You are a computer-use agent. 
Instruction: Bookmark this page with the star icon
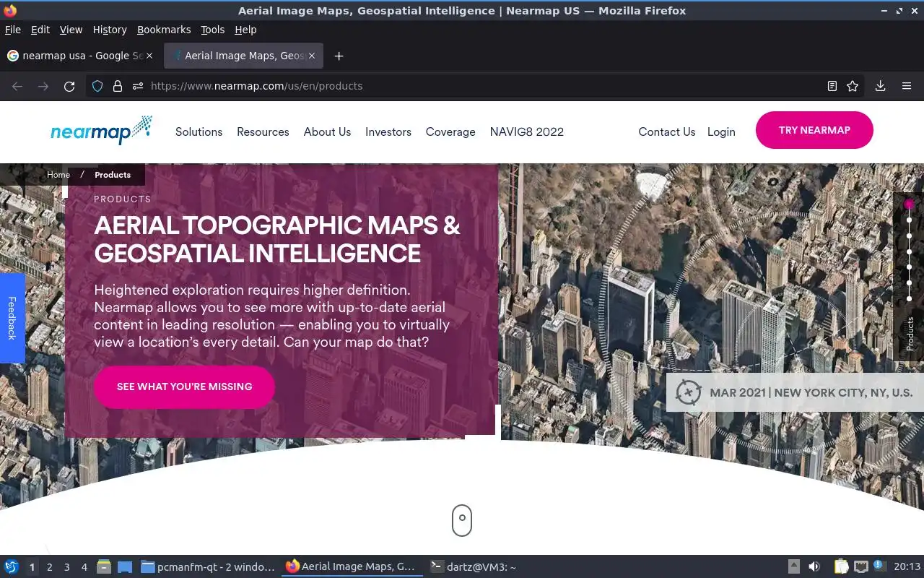[853, 86]
